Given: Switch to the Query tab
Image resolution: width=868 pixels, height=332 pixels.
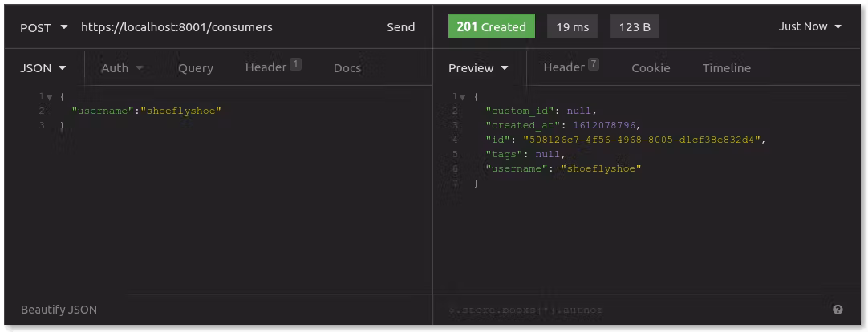Looking at the screenshot, I should point(195,68).
